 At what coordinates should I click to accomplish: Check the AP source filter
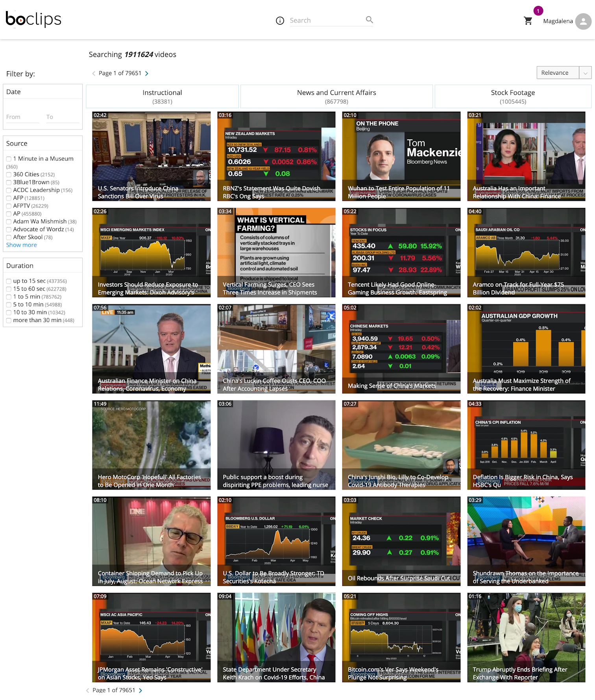9,214
